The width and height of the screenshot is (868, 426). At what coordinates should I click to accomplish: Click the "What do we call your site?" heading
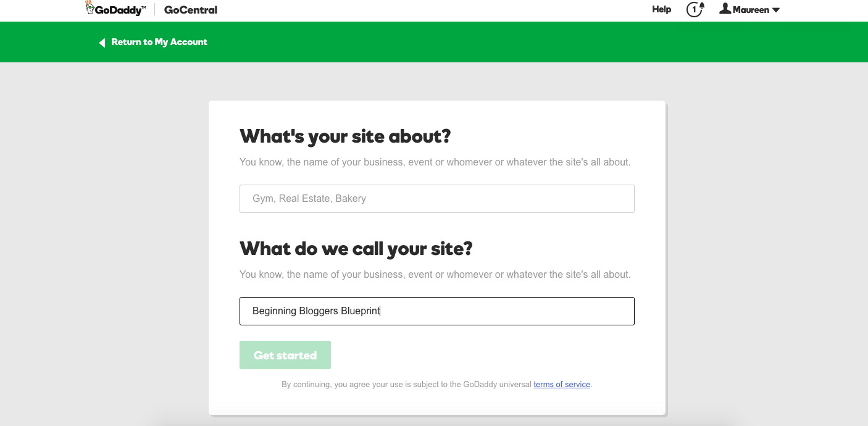(356, 248)
